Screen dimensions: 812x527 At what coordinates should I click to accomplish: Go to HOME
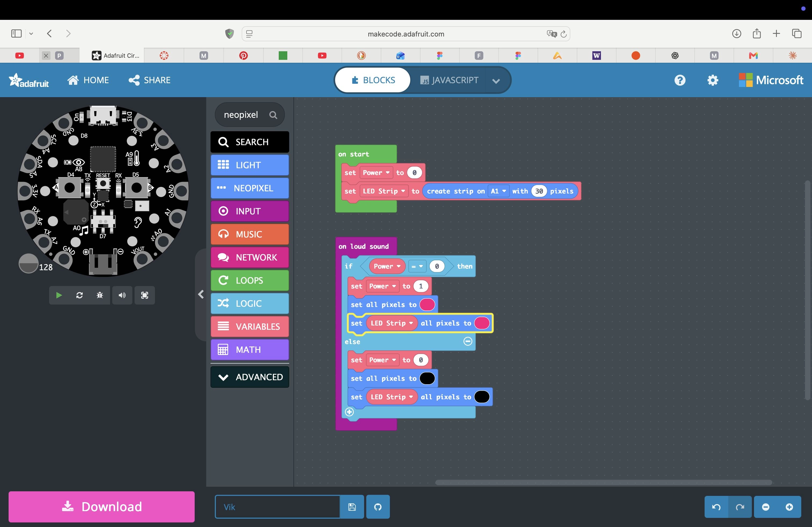[88, 80]
